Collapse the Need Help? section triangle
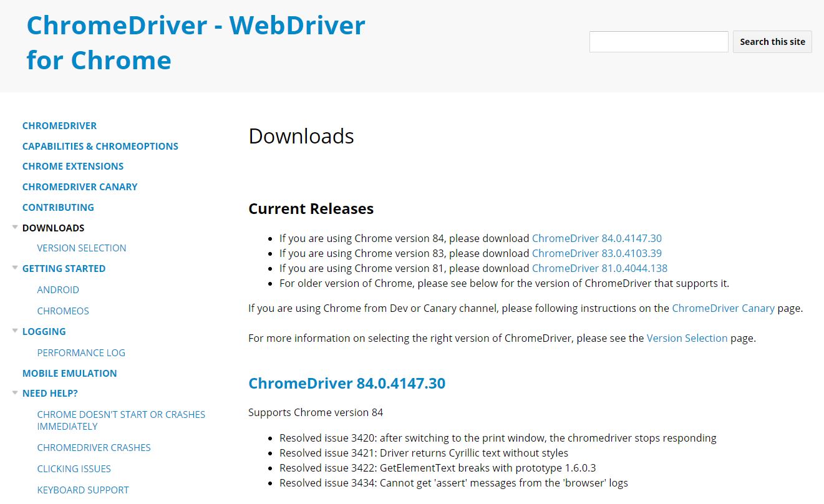The height and width of the screenshot is (504, 824). (15, 392)
